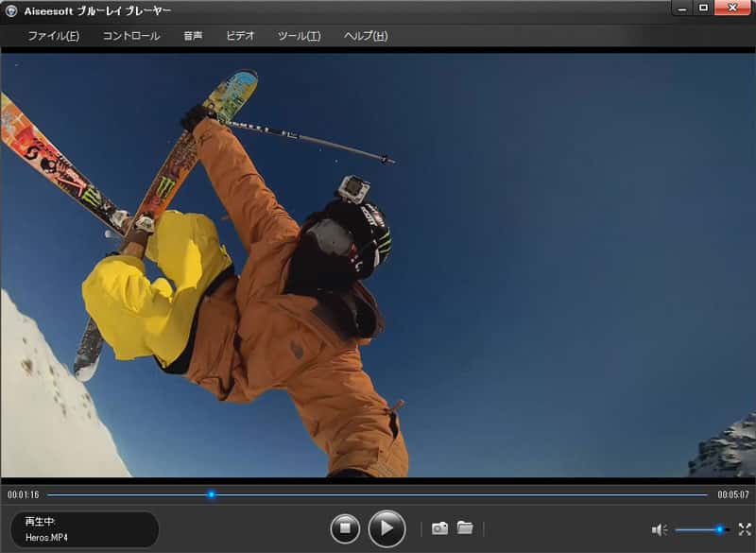Image resolution: width=756 pixels, height=553 pixels.
Task: Open the 音声 menu
Action: [x=193, y=36]
